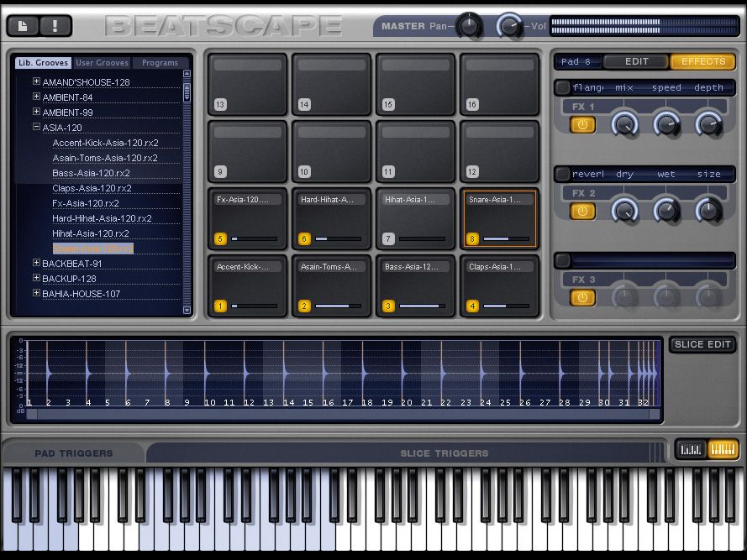747x560 pixels.
Task: Select the PAD TRIGGERS section
Action: [x=74, y=453]
